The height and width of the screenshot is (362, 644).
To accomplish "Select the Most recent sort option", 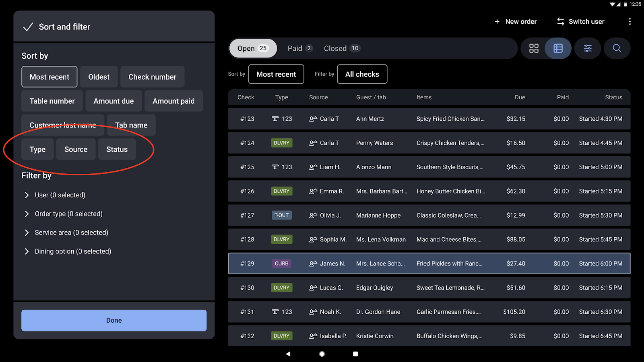I will tap(49, 76).
